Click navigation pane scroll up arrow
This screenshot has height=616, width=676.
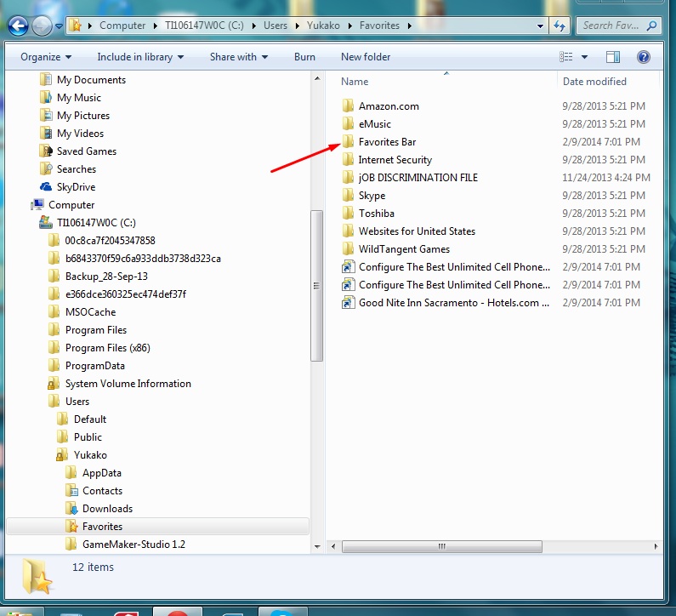(317, 78)
